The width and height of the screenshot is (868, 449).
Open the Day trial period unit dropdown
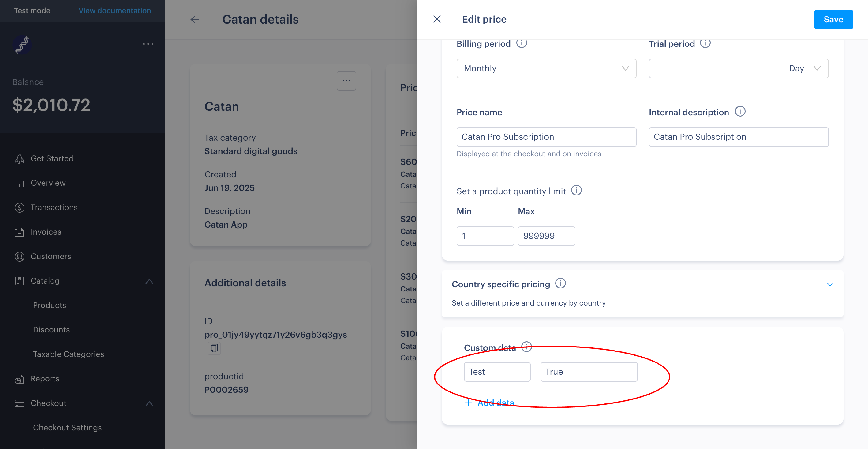pyautogui.click(x=802, y=69)
